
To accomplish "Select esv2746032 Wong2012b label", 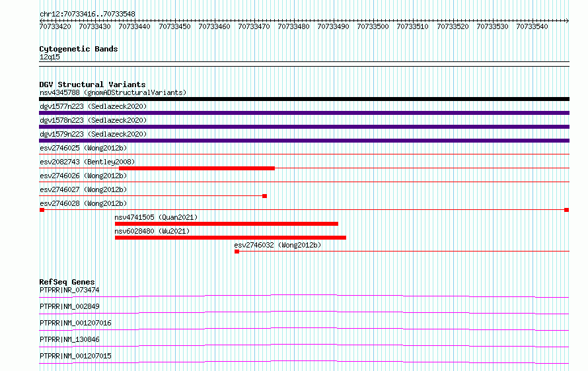I will (277, 245).
